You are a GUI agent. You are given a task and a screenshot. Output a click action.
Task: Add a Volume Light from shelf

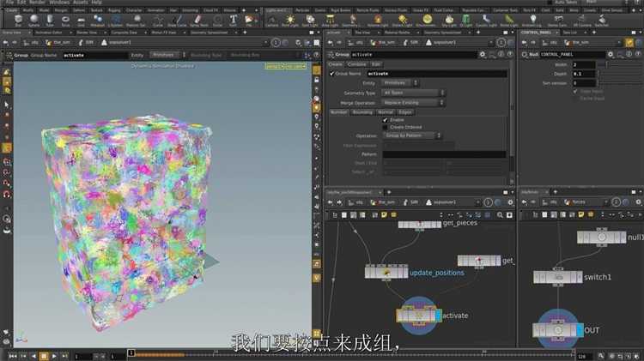(x=378, y=21)
